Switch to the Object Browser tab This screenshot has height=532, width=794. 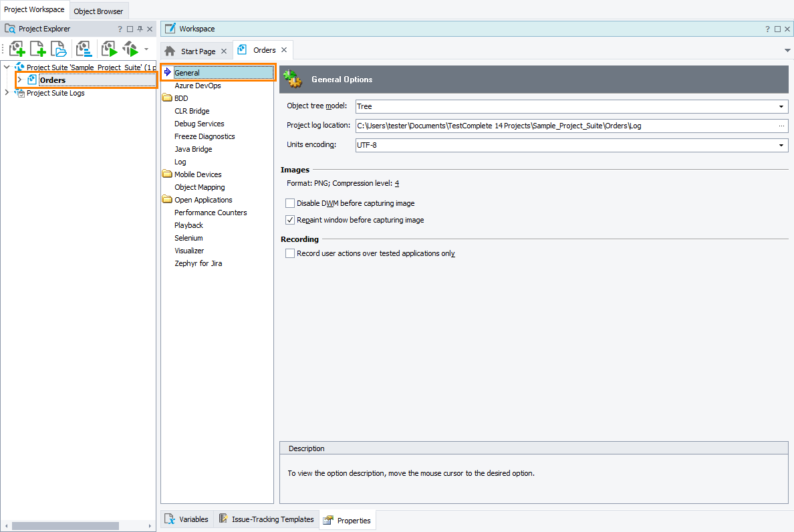(x=98, y=11)
